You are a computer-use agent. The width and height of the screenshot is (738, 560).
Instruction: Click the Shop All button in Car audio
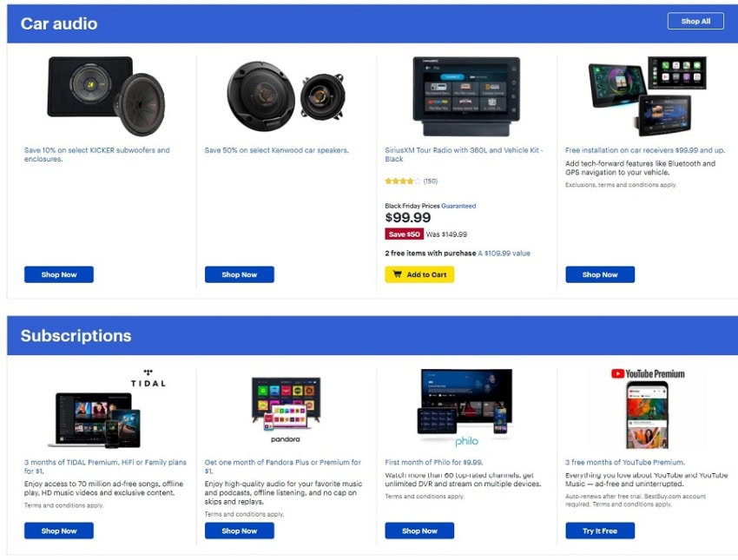[x=695, y=21]
